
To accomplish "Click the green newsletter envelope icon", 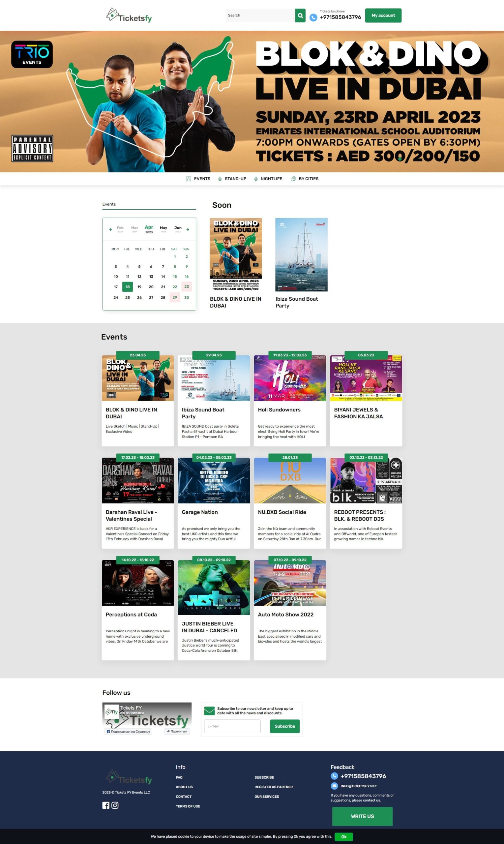I will click(x=209, y=710).
